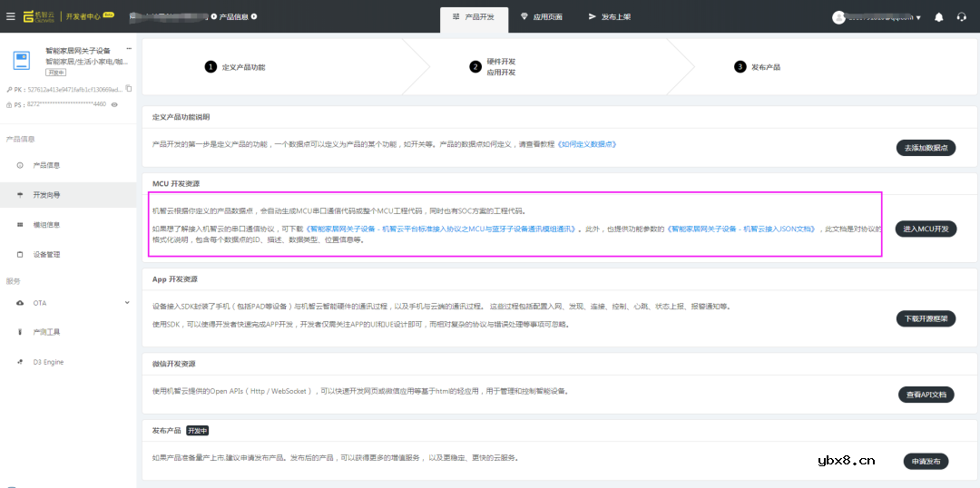The height and width of the screenshot is (488, 980).
Task: Click the product device thumbnail icon
Action: [x=22, y=59]
